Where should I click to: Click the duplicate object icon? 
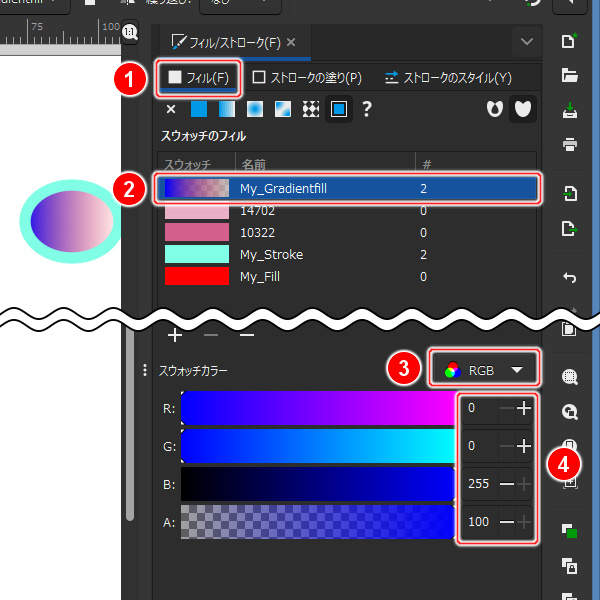[x=569, y=532]
